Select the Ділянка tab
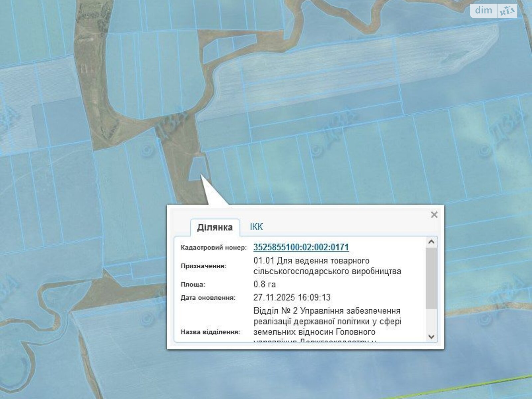Viewport: 532px width, 399px height. [x=215, y=227]
